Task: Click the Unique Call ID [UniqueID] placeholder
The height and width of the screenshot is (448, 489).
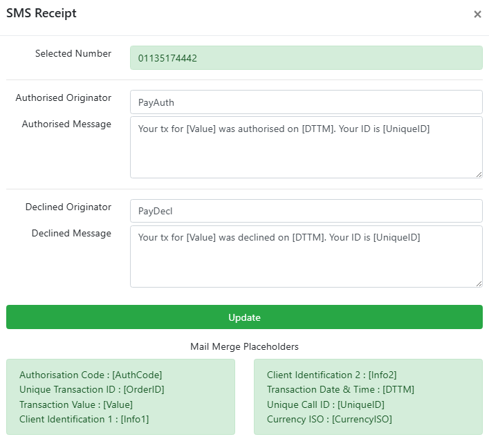Action: [x=326, y=404]
